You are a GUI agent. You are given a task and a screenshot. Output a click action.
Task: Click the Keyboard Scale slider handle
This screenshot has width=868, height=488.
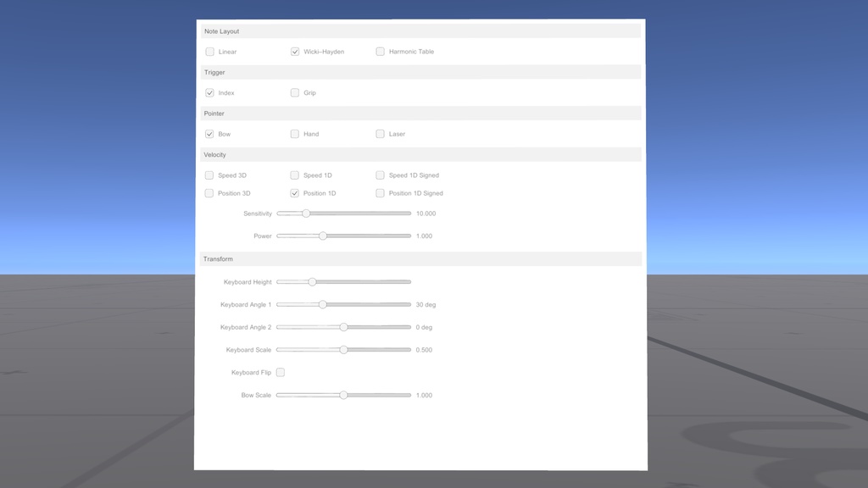(x=344, y=350)
